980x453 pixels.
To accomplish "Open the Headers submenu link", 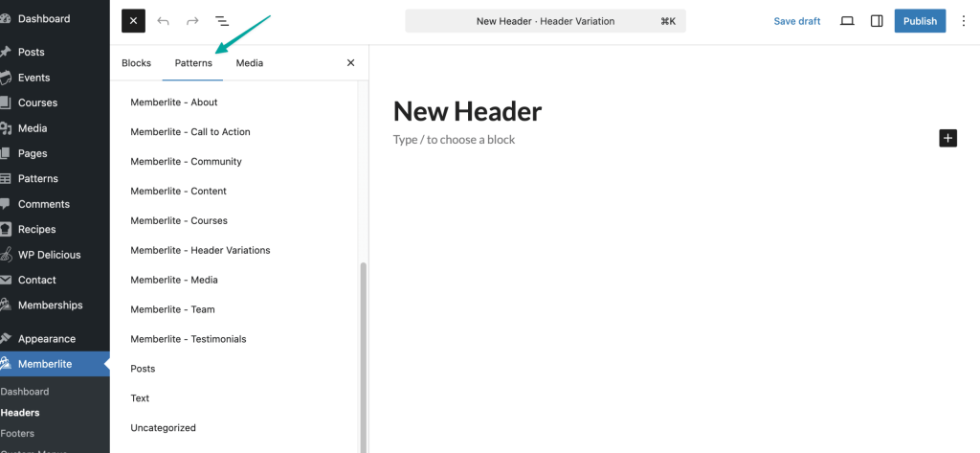I will click(x=20, y=413).
